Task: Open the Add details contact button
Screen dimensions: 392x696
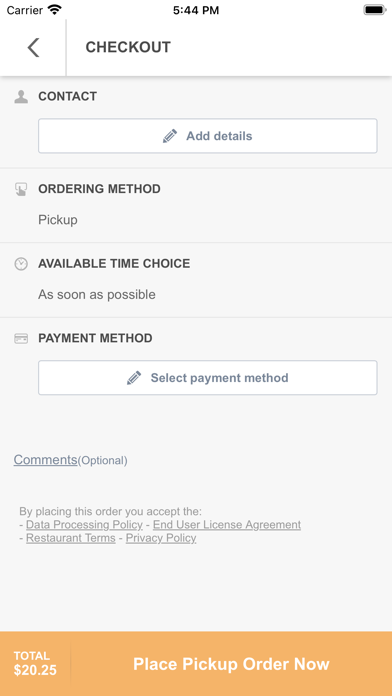Action: pyautogui.click(x=208, y=136)
